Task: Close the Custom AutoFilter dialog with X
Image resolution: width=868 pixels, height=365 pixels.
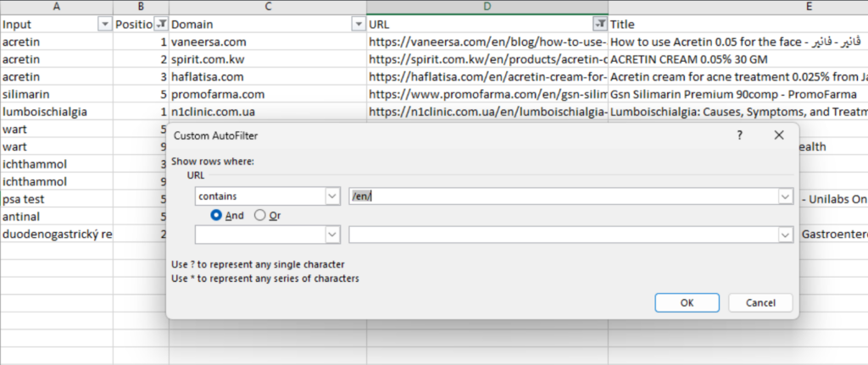Action: 778,135
